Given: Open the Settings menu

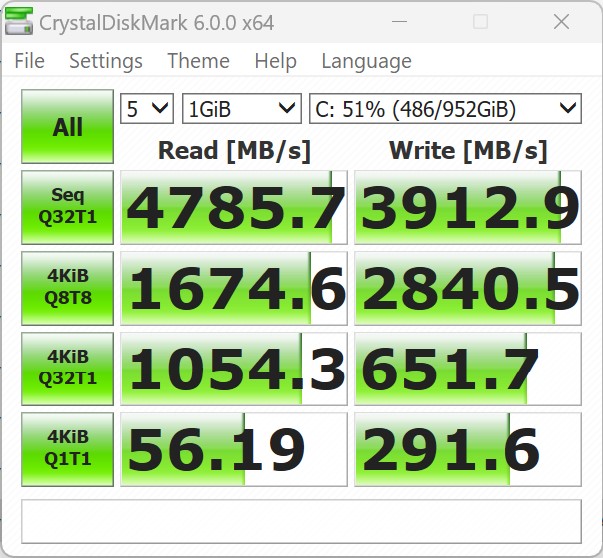Looking at the screenshot, I should pyautogui.click(x=106, y=61).
